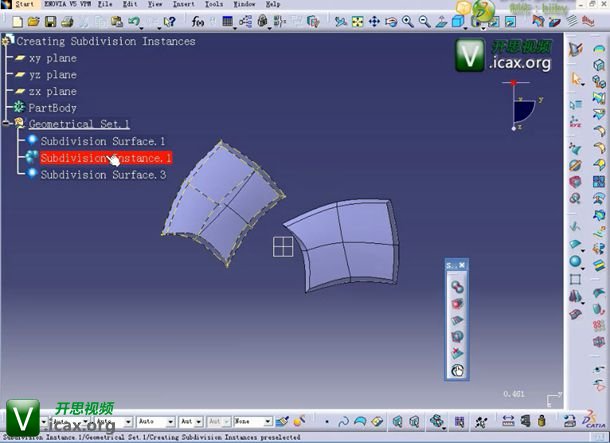Collapse the Geometrical Set.1 tree node
Viewport: 610px width, 443px height.
pos(7,123)
